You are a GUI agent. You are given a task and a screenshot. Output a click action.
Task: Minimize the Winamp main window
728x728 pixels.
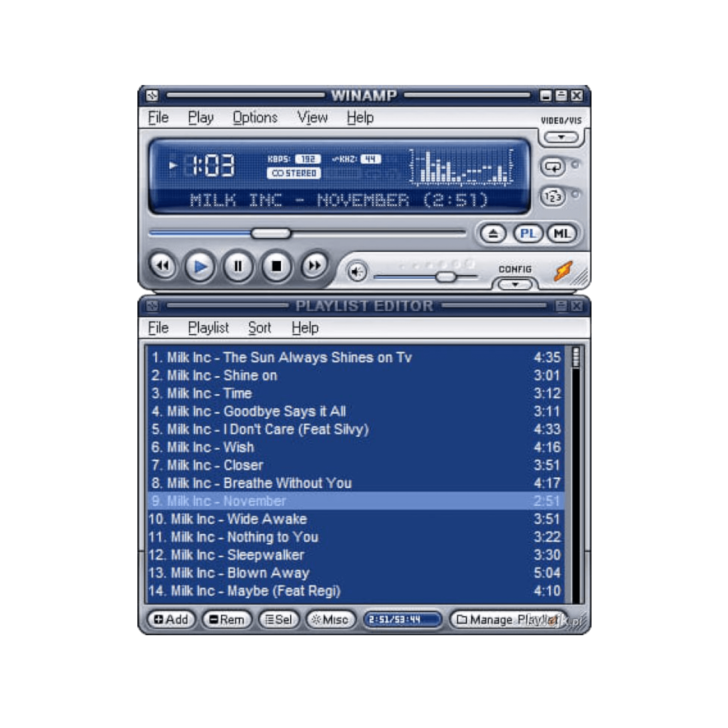(546, 96)
